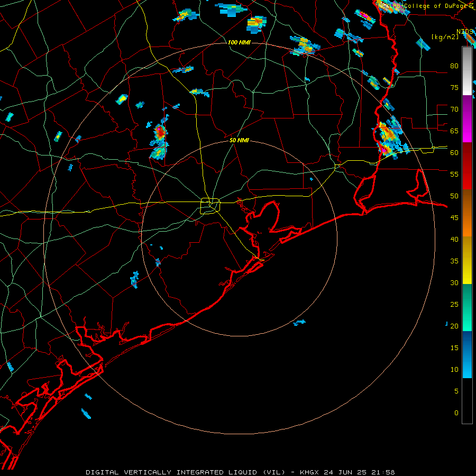Select legend value 75

(x=454, y=87)
